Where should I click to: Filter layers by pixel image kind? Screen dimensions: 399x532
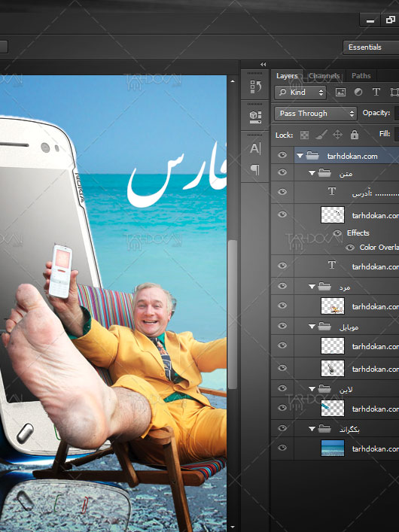click(340, 93)
